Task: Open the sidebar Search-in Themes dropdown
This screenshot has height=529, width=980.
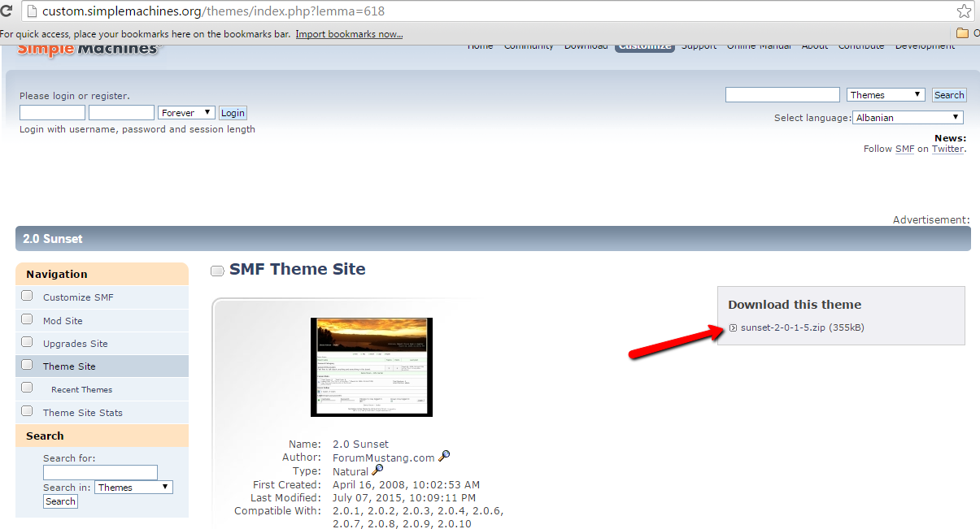Action: click(x=133, y=487)
